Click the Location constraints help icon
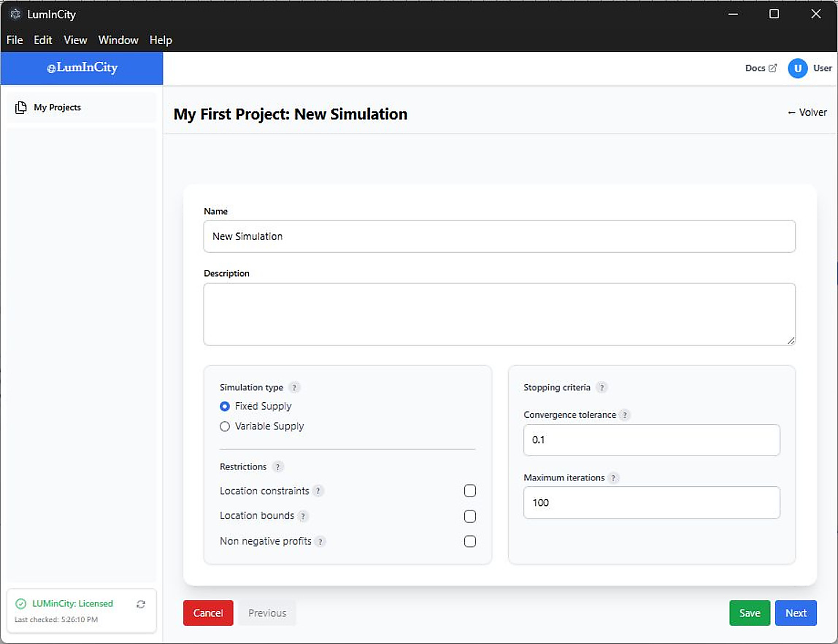The image size is (838, 644). (x=318, y=491)
